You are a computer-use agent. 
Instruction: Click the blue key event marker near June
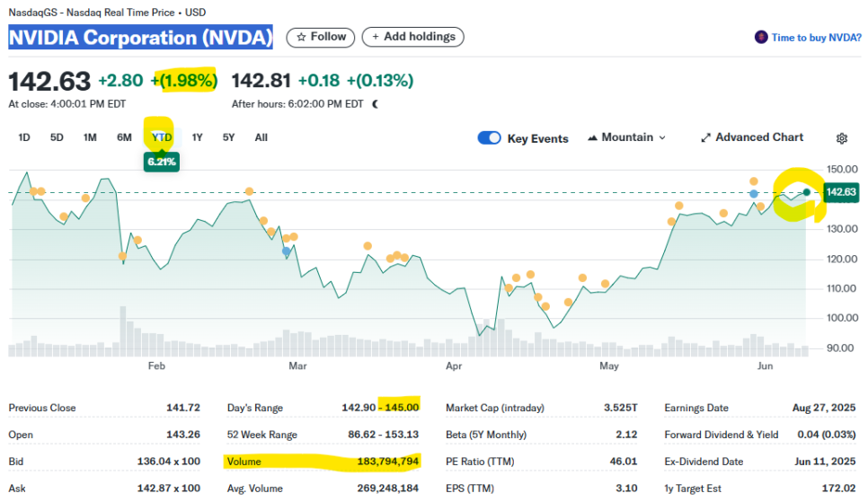click(753, 194)
